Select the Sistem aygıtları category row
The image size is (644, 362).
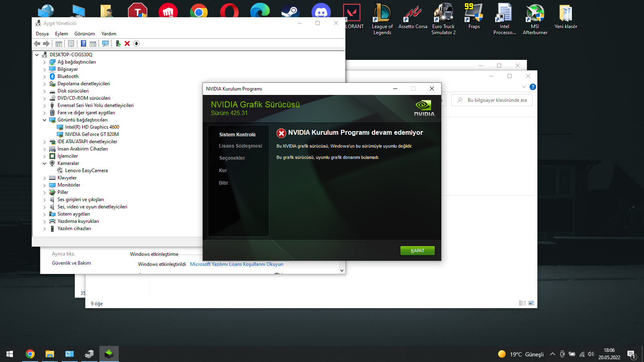click(74, 214)
